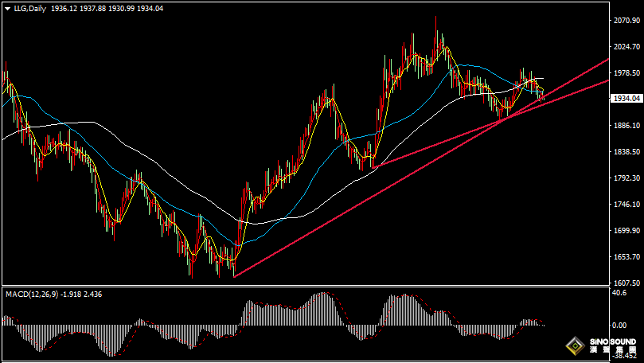
Task: Click the 1792.30 price axis label
Action: (x=626, y=178)
